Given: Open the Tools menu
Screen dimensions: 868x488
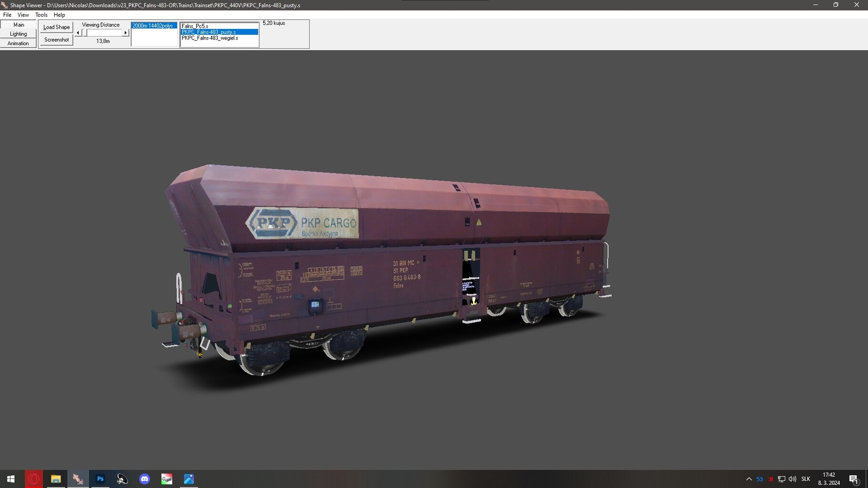Looking at the screenshot, I should click(41, 15).
